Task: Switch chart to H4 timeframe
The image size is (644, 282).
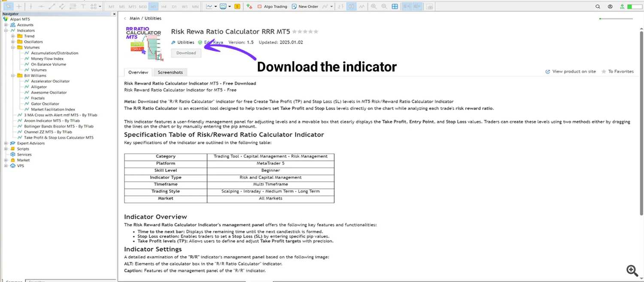Action: point(164,7)
